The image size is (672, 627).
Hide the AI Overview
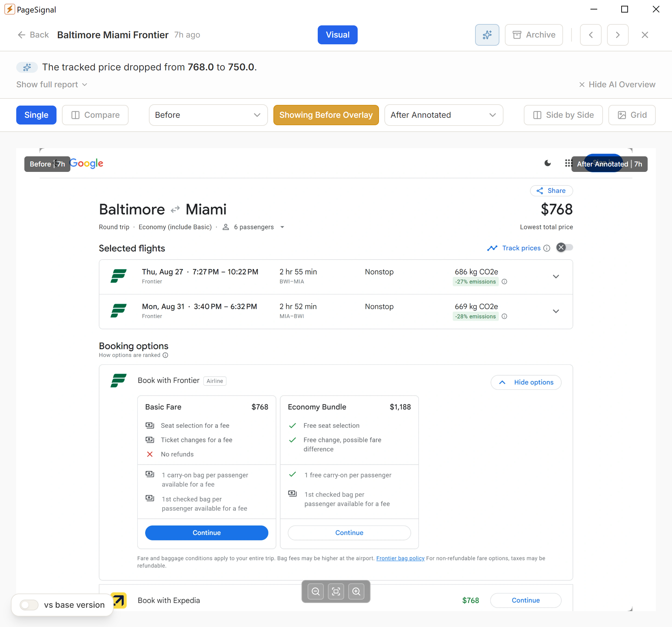617,85
